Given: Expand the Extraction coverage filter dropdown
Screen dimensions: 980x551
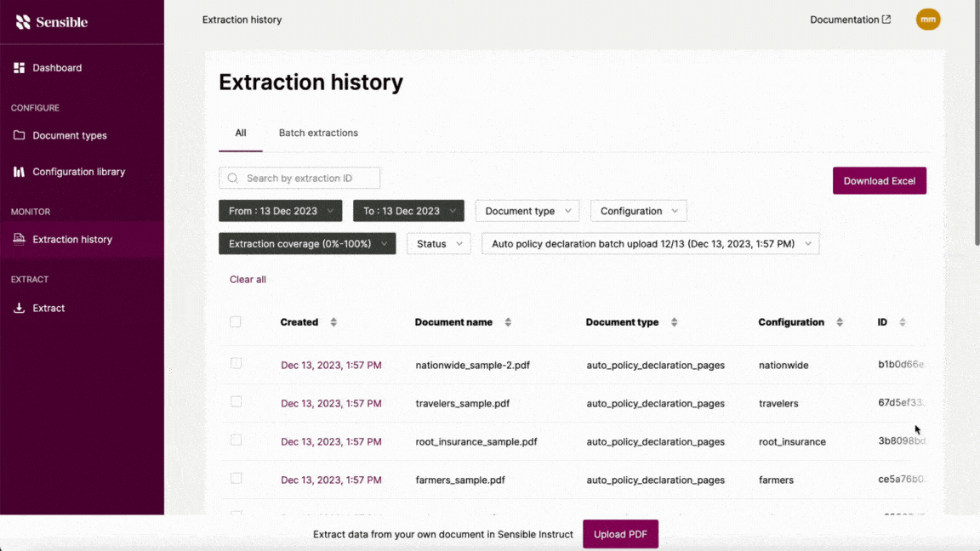Looking at the screenshot, I should point(307,244).
